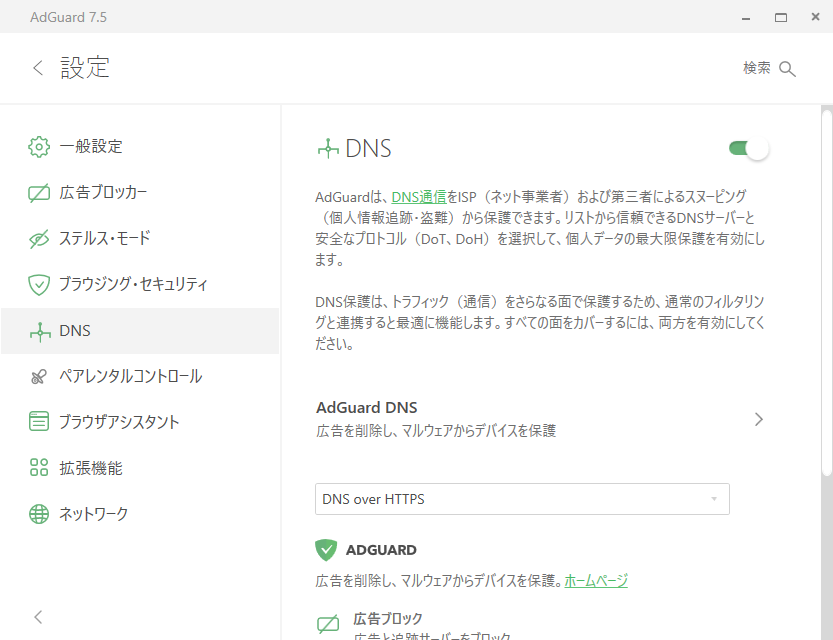Click the back arrow beside 設定
This screenshot has width=833, height=640.
tap(38, 68)
